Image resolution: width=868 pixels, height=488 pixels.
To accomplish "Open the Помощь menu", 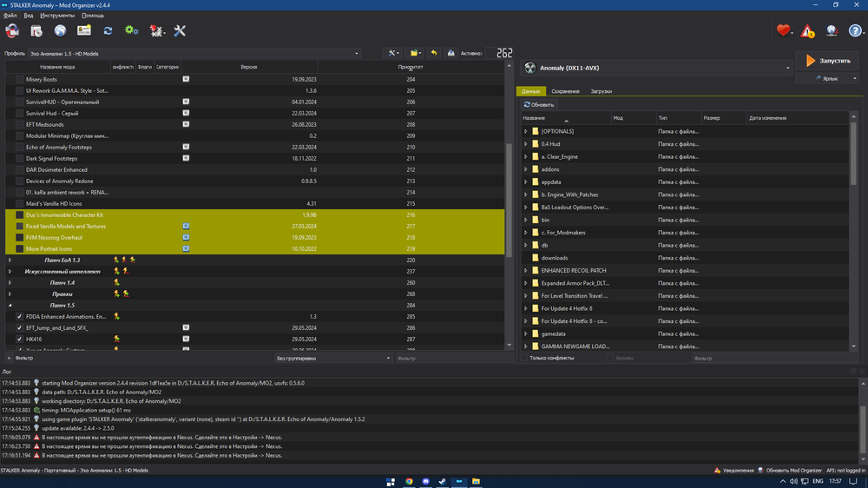I will coord(93,16).
